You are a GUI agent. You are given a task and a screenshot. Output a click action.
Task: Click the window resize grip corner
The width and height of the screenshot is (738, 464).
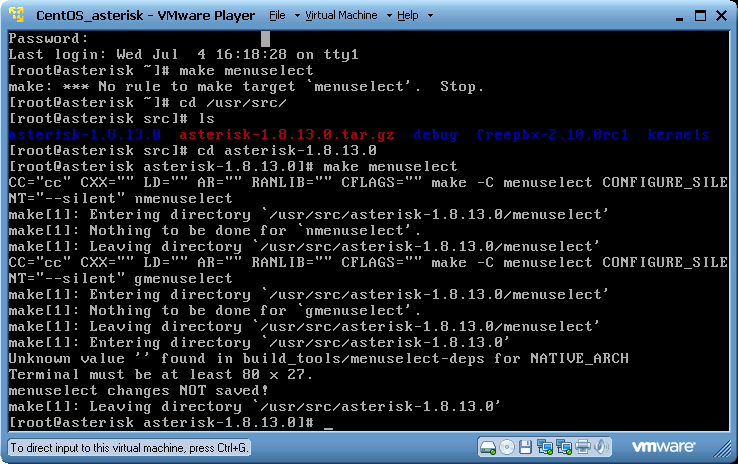coord(729,455)
